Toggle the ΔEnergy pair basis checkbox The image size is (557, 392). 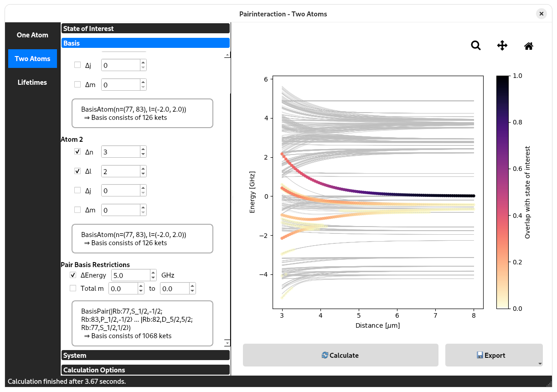73,275
